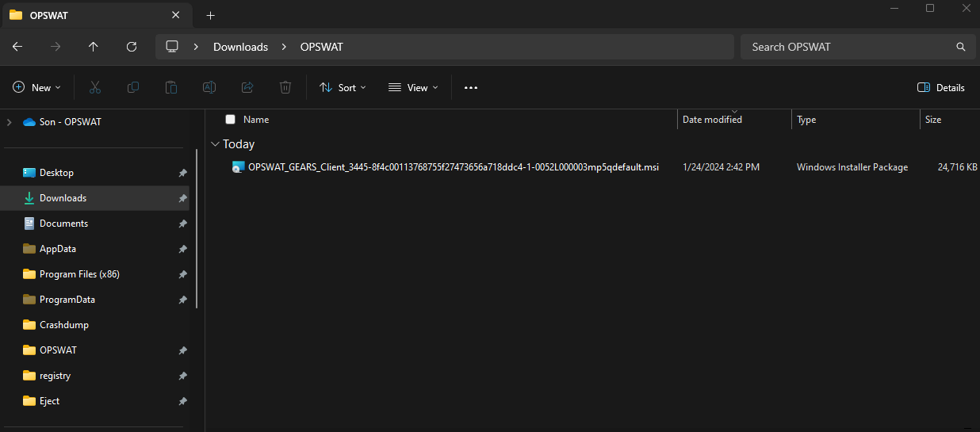Click OPSWAT in the address breadcrumb
Screen dimensions: 980x432
pyautogui.click(x=321, y=47)
